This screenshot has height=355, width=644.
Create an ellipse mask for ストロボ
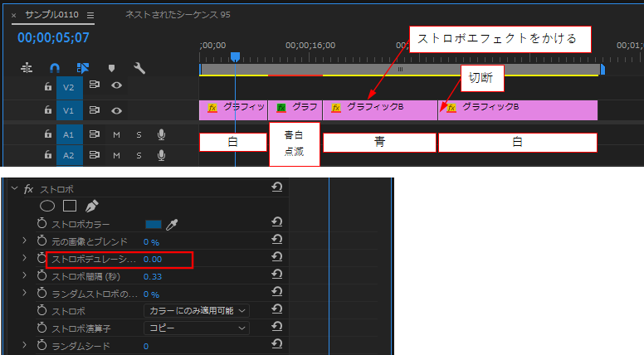[x=47, y=206]
